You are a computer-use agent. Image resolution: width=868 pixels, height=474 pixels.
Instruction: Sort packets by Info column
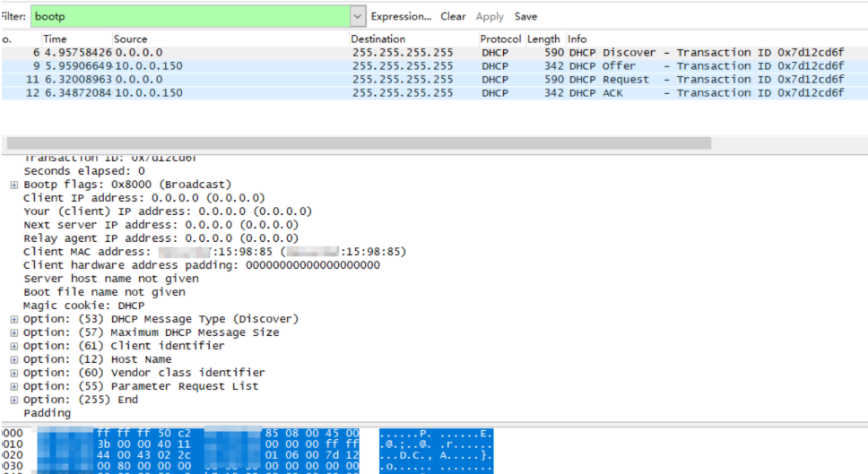tap(577, 39)
